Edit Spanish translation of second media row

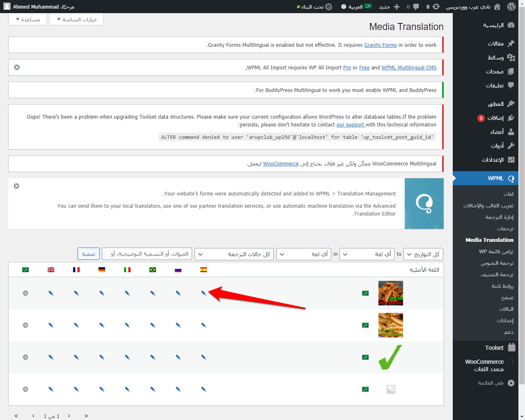coord(204,325)
